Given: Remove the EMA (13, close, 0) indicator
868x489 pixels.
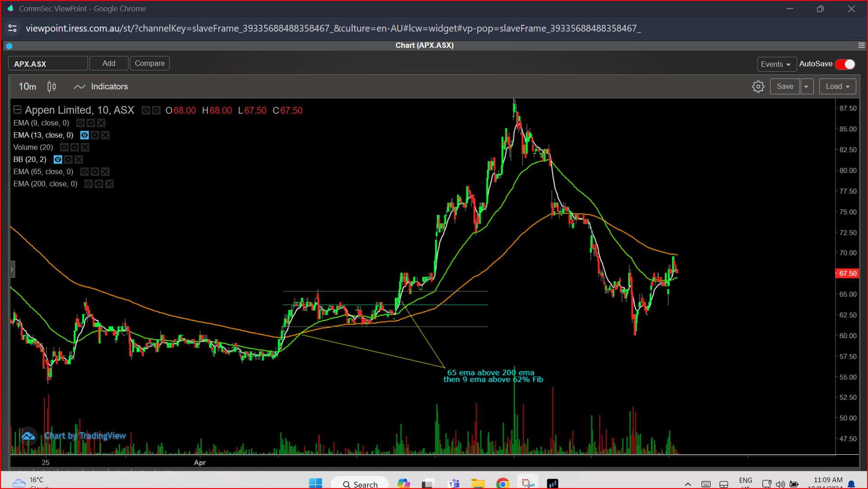Looking at the screenshot, I should click(x=105, y=135).
